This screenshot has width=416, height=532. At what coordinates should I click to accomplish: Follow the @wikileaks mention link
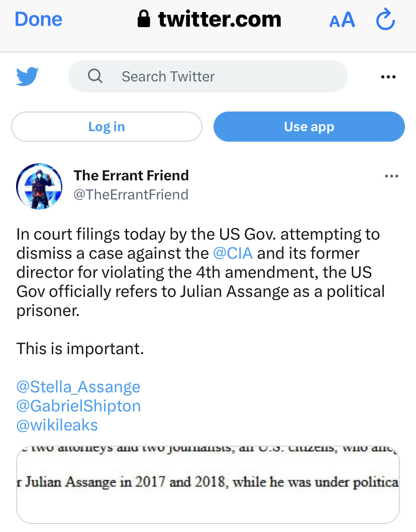pos(57,425)
